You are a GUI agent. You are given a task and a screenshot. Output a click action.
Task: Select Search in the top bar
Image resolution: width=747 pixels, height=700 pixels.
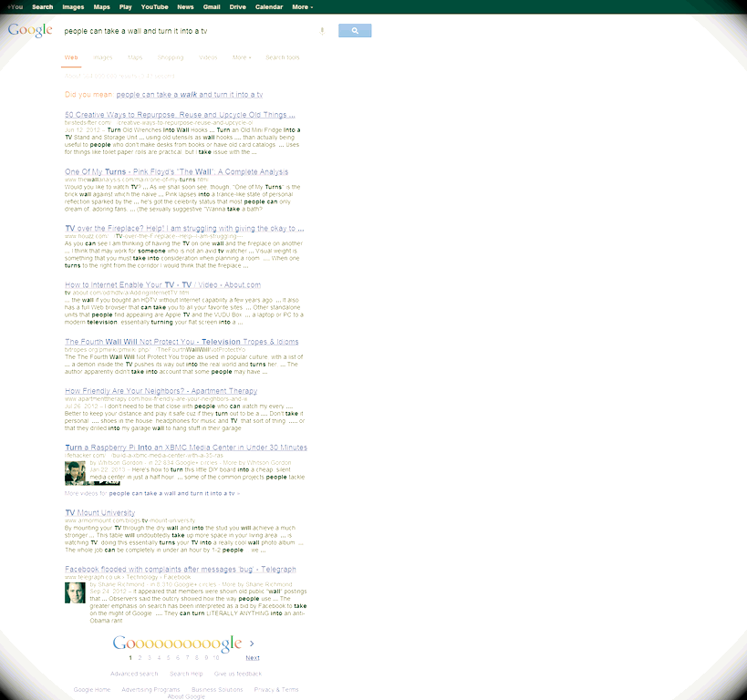click(x=42, y=7)
